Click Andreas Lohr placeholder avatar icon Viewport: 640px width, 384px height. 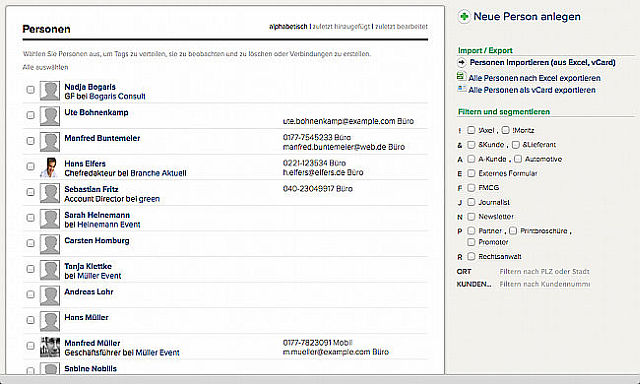50,295
